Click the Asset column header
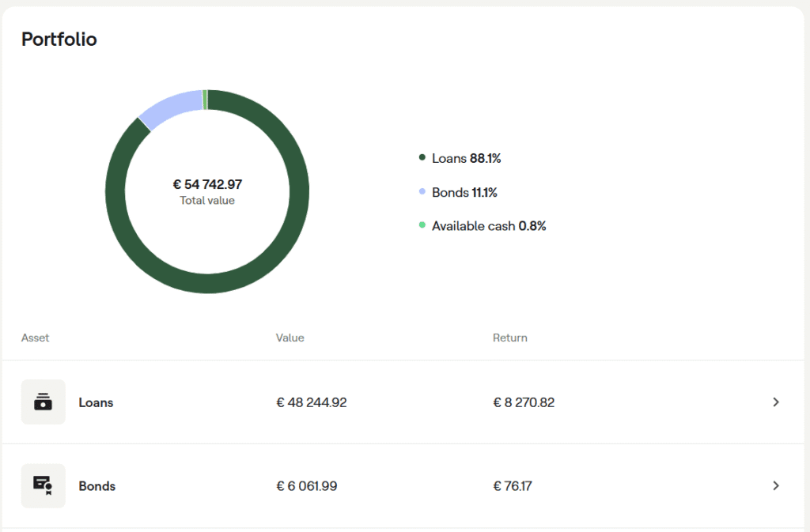Viewport: 810px width, 532px height. [35, 338]
